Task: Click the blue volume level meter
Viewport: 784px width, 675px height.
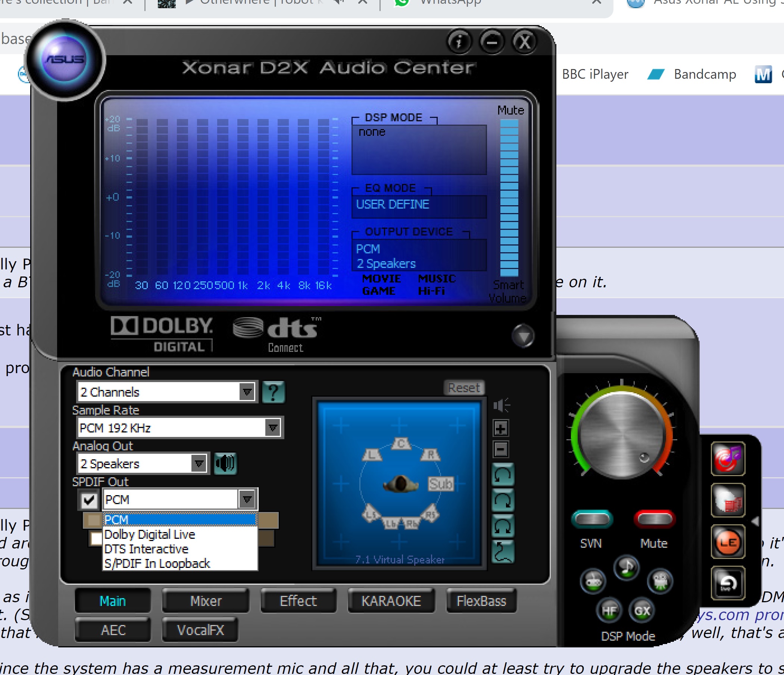Action: click(x=509, y=198)
